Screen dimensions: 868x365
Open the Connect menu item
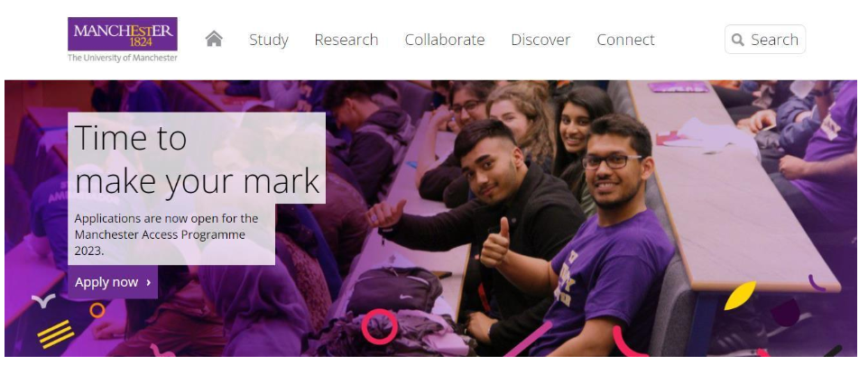click(625, 40)
